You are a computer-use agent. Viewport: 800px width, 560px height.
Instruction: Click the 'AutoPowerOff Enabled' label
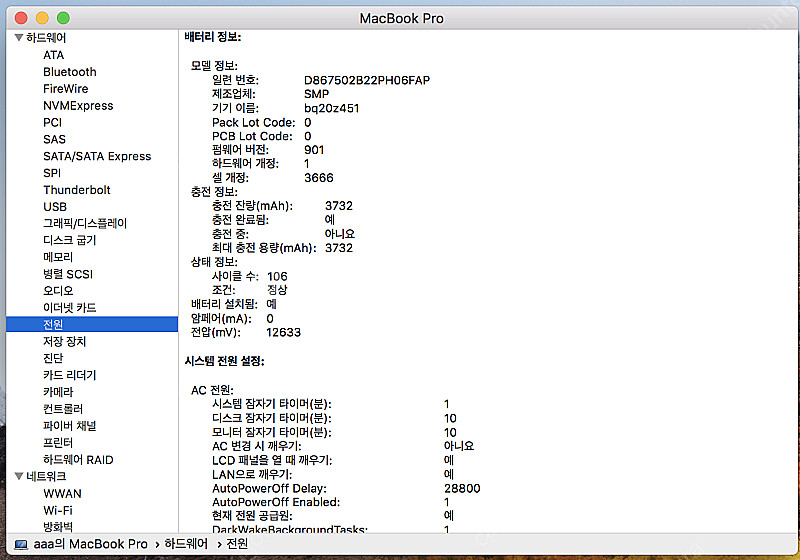tap(276, 502)
